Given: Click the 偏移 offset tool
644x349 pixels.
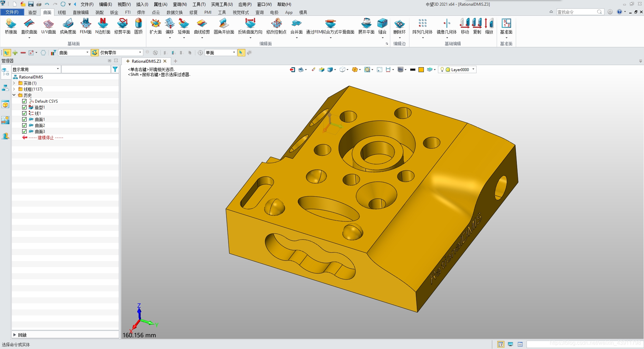Looking at the screenshot, I should click(x=169, y=26).
